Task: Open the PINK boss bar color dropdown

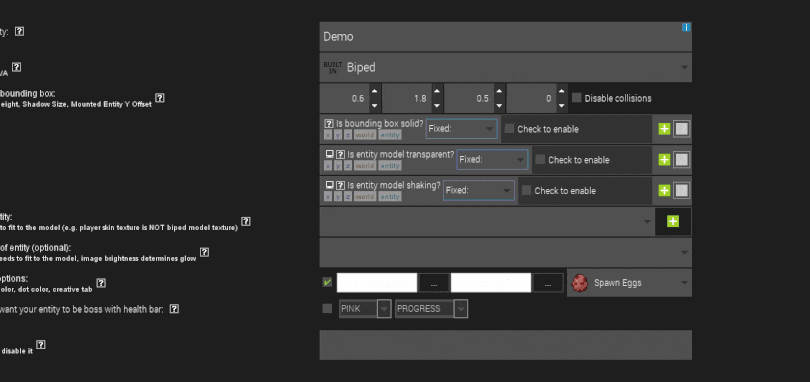Action: tap(365, 309)
